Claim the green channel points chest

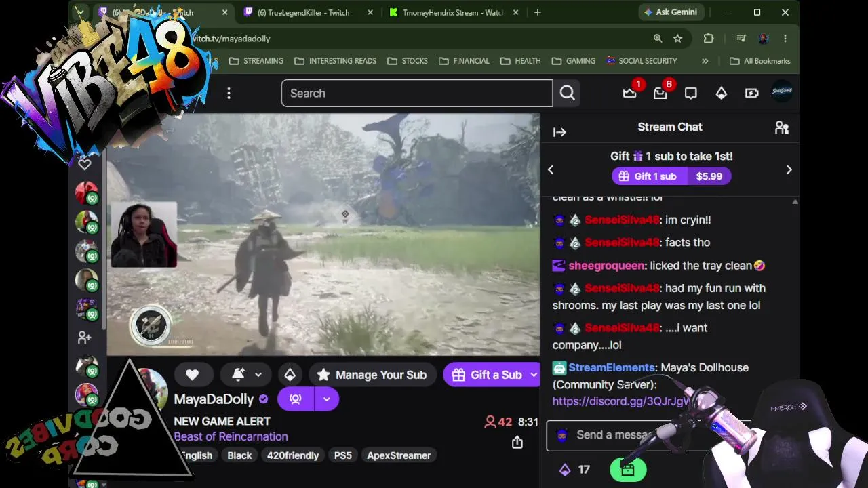[x=627, y=469]
